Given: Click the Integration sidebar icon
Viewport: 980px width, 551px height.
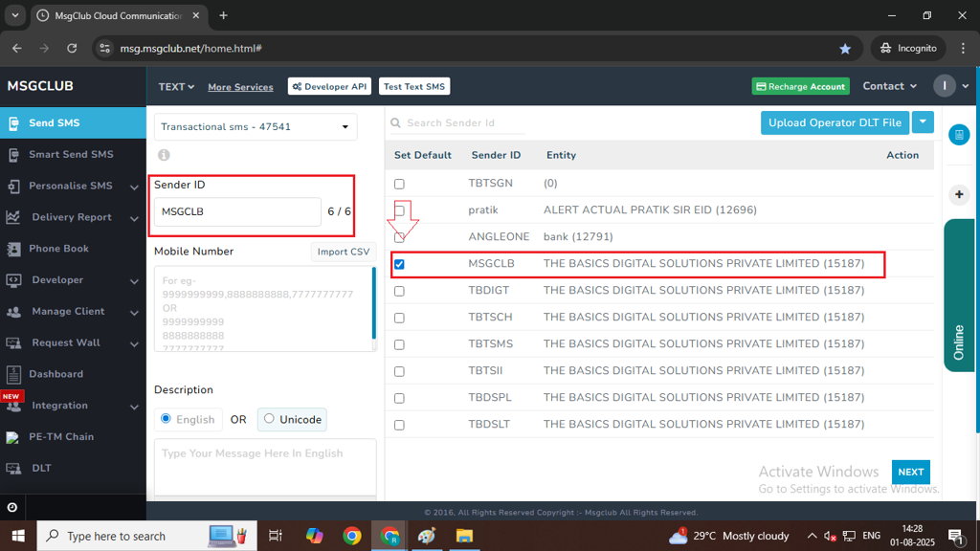Looking at the screenshot, I should (13, 406).
